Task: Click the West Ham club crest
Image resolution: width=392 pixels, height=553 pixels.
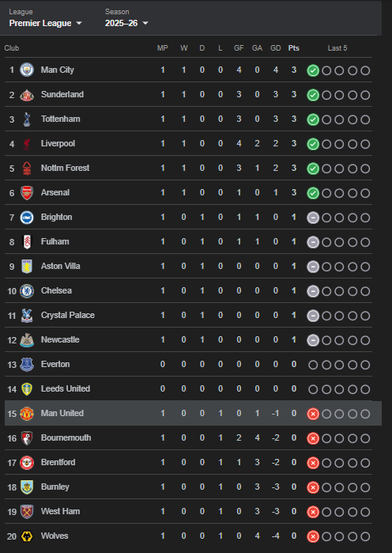Action: pos(27,511)
